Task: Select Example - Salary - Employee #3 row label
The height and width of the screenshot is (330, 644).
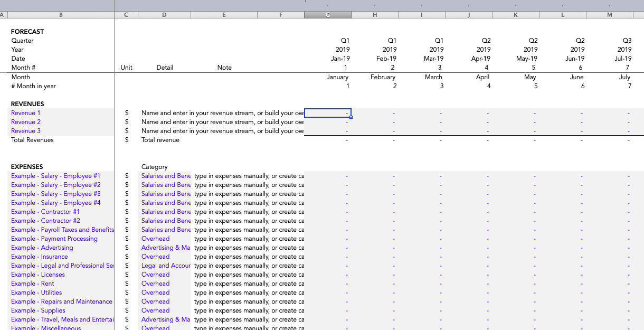Action: click(x=55, y=194)
